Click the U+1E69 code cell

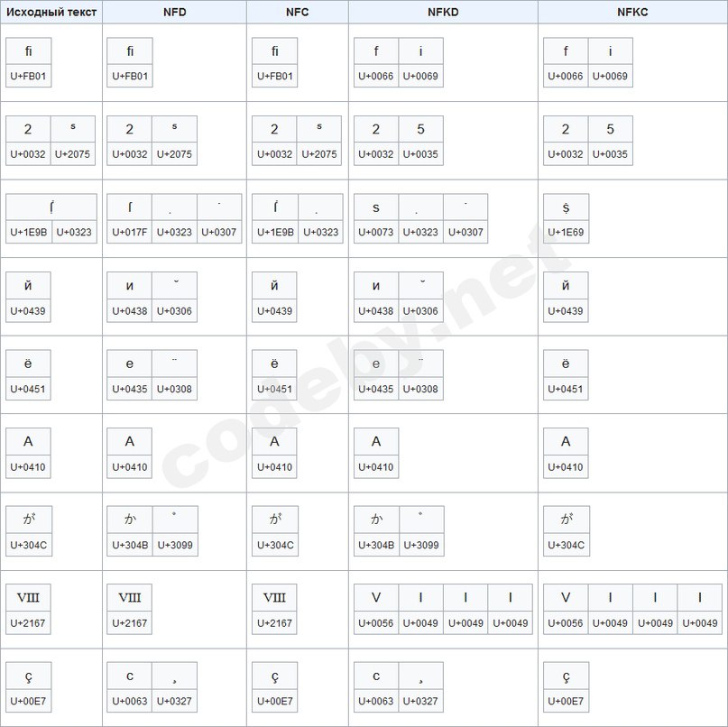pos(566,232)
